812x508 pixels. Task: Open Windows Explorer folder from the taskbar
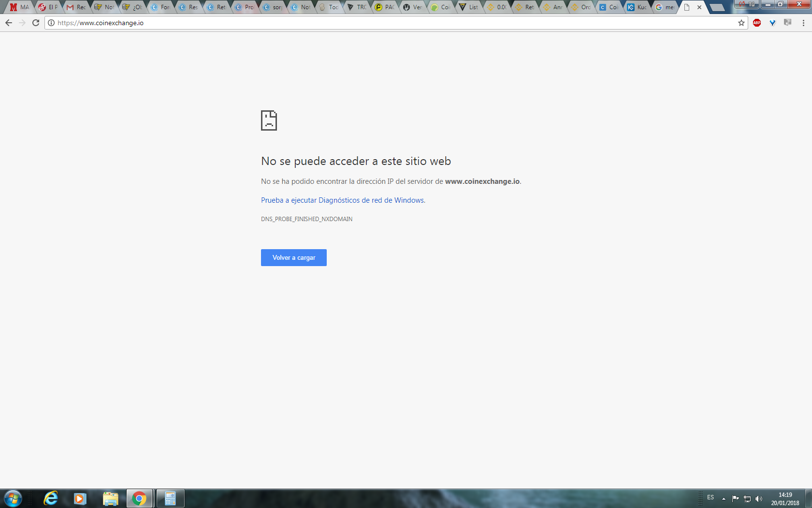[111, 498]
